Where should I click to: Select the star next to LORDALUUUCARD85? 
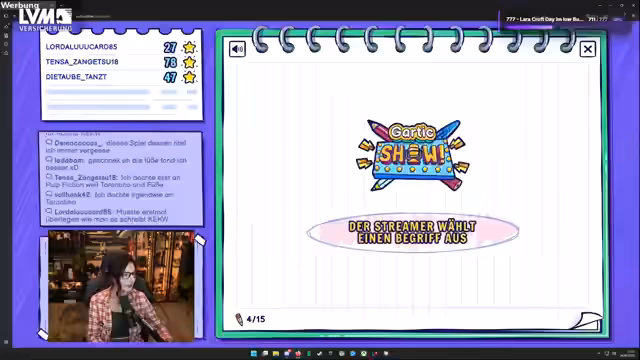coord(189,47)
